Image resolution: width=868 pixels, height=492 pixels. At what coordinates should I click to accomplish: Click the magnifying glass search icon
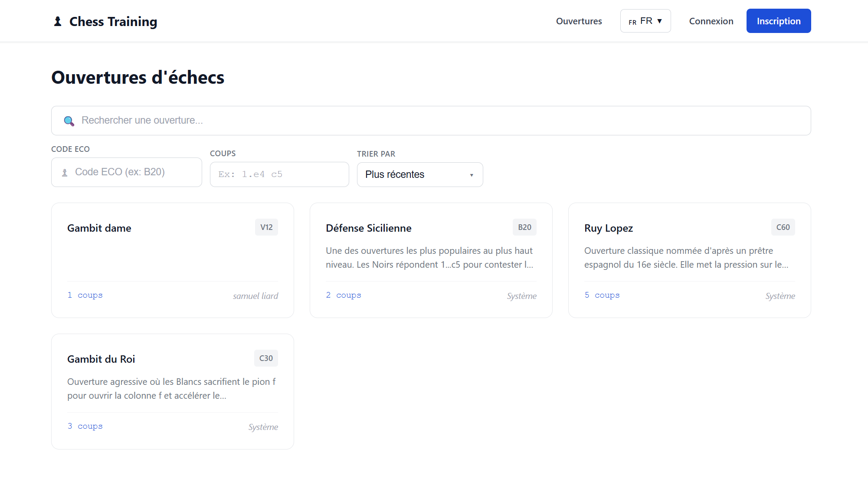pyautogui.click(x=69, y=121)
